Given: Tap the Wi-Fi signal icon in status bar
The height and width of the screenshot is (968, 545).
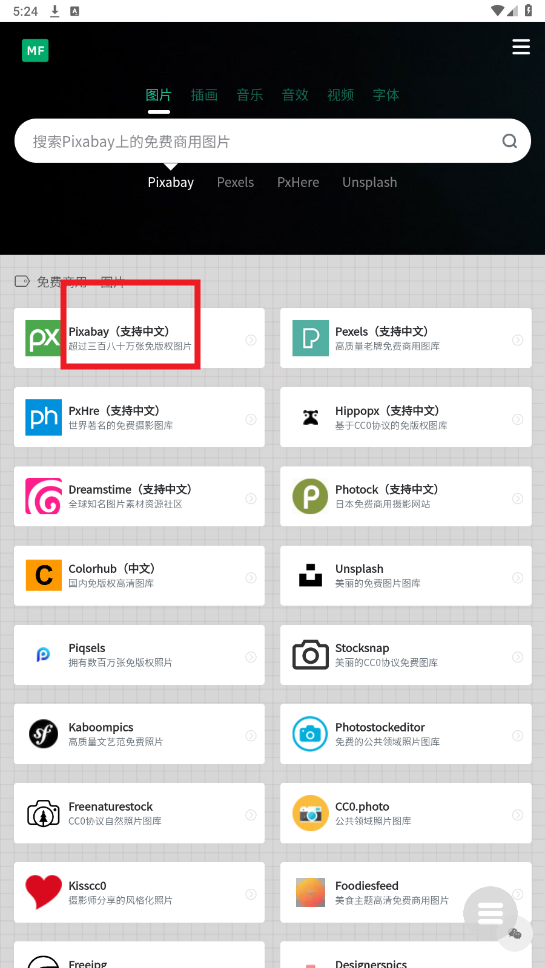Looking at the screenshot, I should [497, 10].
